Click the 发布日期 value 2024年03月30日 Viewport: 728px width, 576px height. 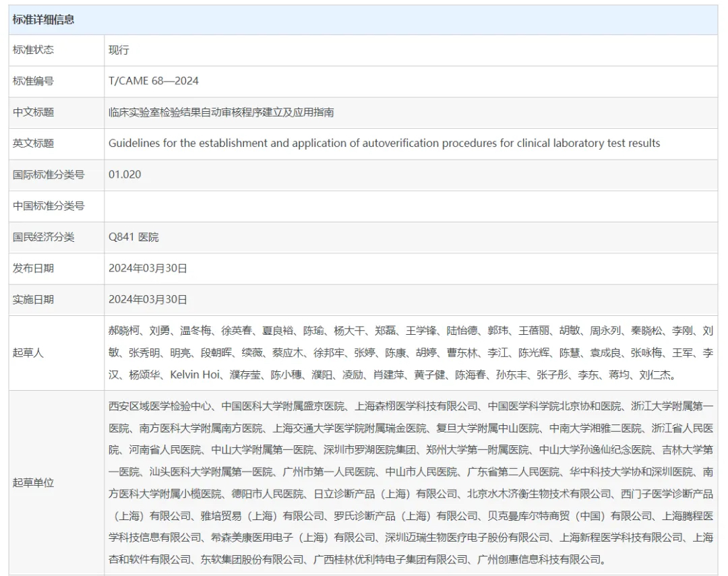(148, 268)
